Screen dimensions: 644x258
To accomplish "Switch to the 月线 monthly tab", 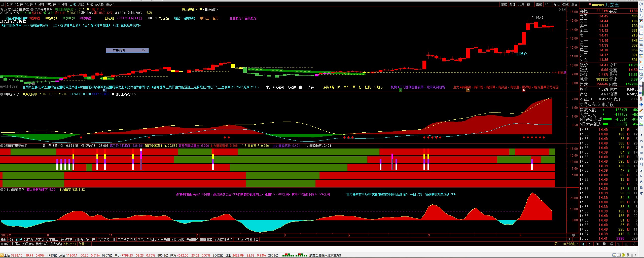I will tap(90, 4).
